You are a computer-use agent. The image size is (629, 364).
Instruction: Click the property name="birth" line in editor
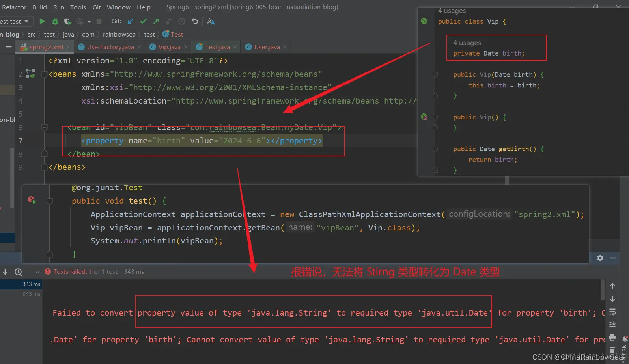(202, 141)
